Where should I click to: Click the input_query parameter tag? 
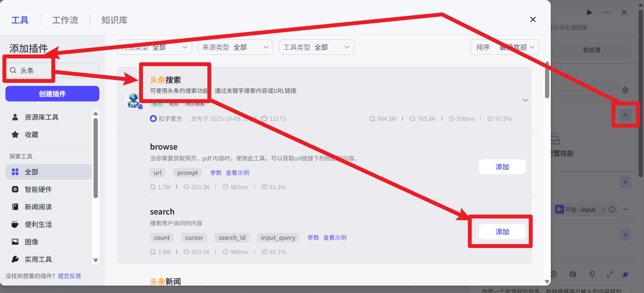point(278,237)
